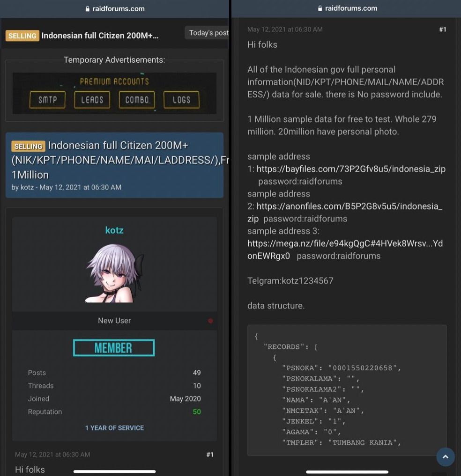The height and width of the screenshot is (476, 461).
Task: Select the Joined date May 2020
Action: point(186,399)
